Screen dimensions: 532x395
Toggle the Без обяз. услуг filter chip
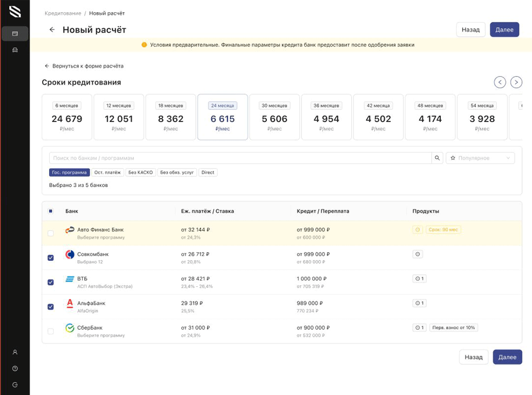point(177,172)
